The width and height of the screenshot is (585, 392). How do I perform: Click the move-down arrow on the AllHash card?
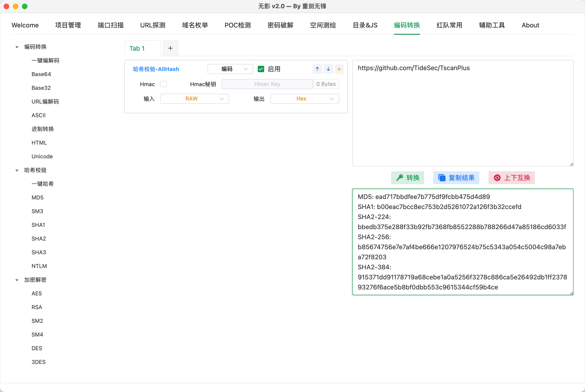tap(328, 69)
